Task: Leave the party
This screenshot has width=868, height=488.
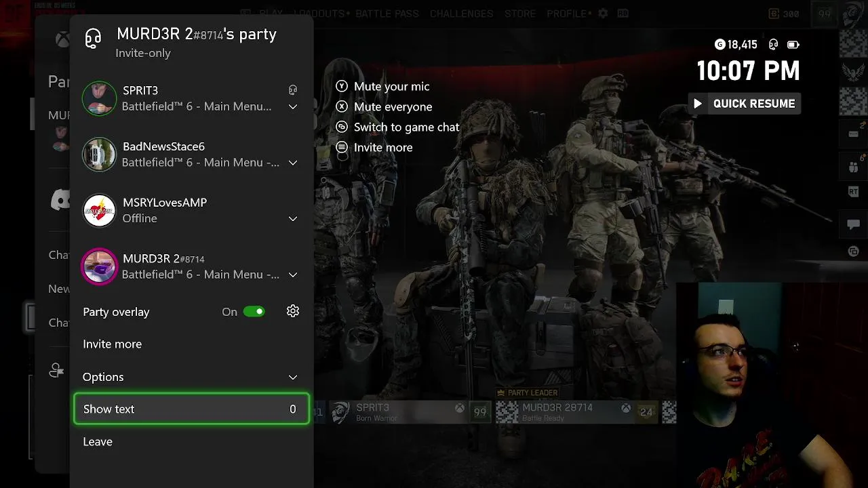Action: click(x=98, y=442)
